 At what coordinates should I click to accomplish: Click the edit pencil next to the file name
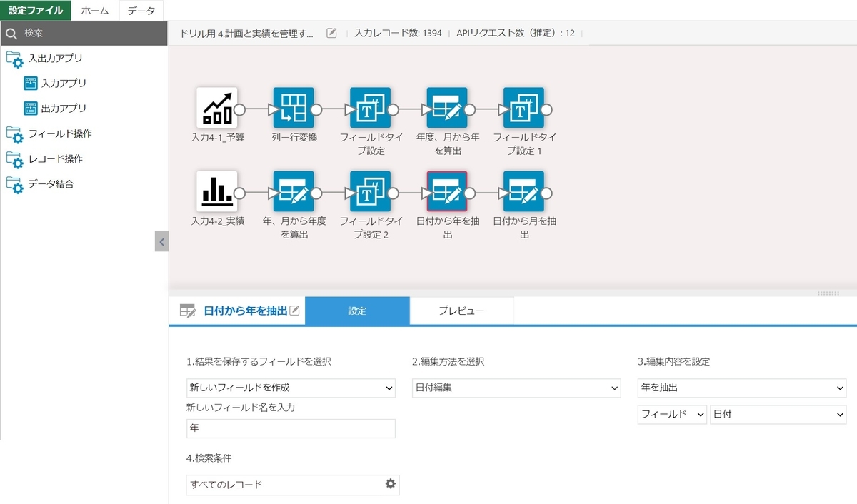(x=331, y=33)
